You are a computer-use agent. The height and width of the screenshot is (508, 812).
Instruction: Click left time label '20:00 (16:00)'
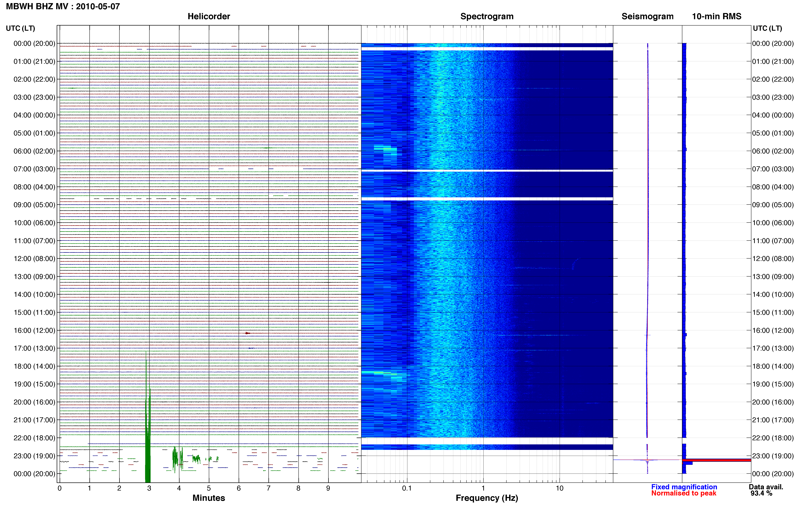click(34, 402)
